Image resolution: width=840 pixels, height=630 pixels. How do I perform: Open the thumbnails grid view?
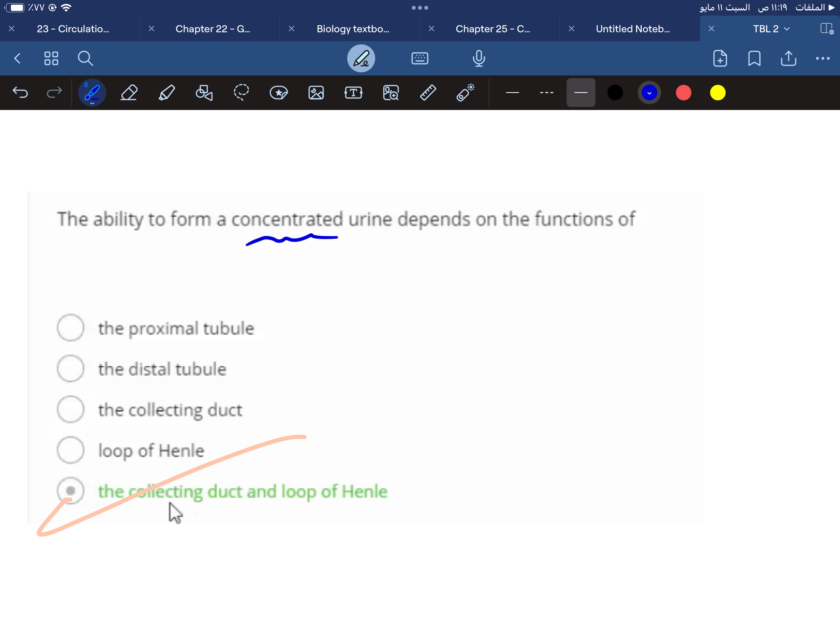51,59
